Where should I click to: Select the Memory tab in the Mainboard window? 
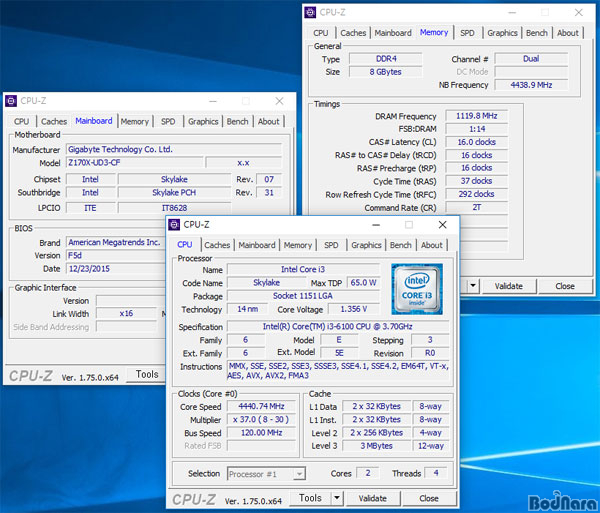(x=134, y=122)
